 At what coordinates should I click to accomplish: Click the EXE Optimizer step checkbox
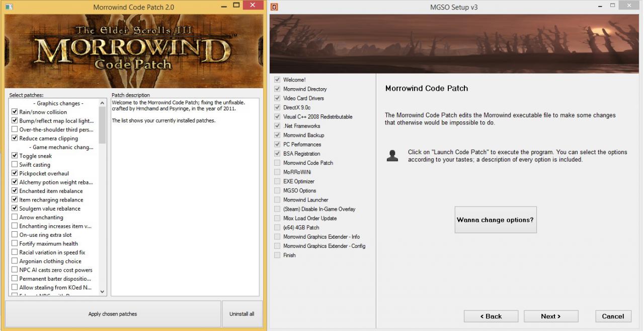277,181
